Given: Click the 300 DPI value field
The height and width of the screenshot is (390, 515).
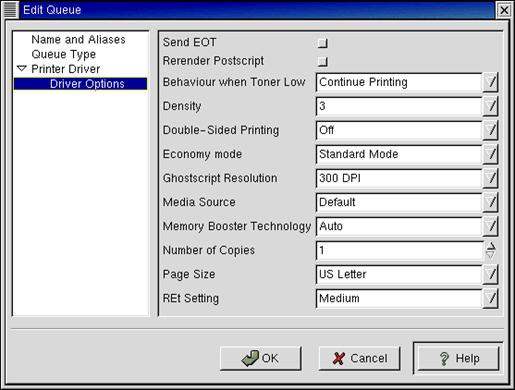Looking at the screenshot, I should (399, 178).
